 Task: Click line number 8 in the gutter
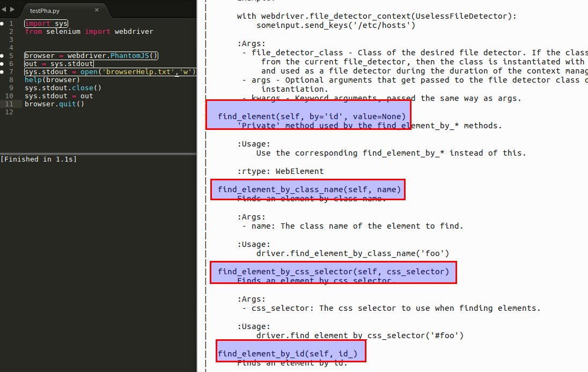(x=11, y=80)
